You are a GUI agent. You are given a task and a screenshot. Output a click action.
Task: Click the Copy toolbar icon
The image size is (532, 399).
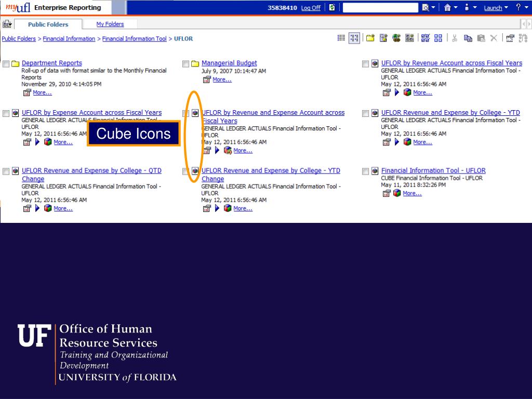click(468, 38)
